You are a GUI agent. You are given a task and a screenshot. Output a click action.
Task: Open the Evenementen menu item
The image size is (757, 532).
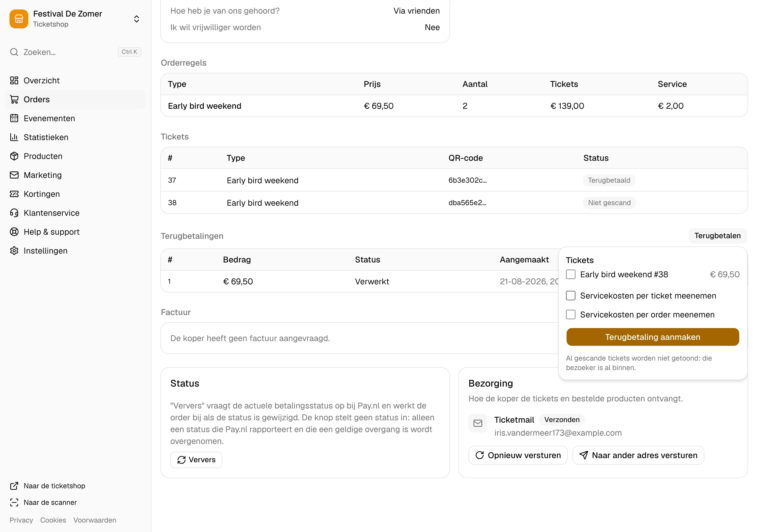click(75, 118)
